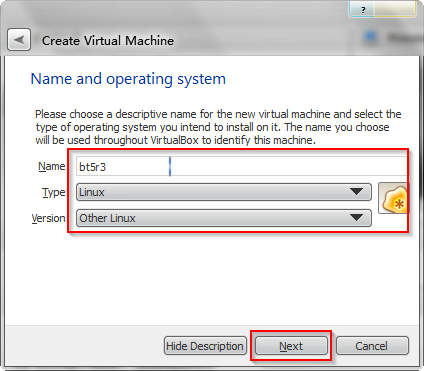
Task: Focus the Name input field containing bt5r3
Action: (x=242, y=166)
